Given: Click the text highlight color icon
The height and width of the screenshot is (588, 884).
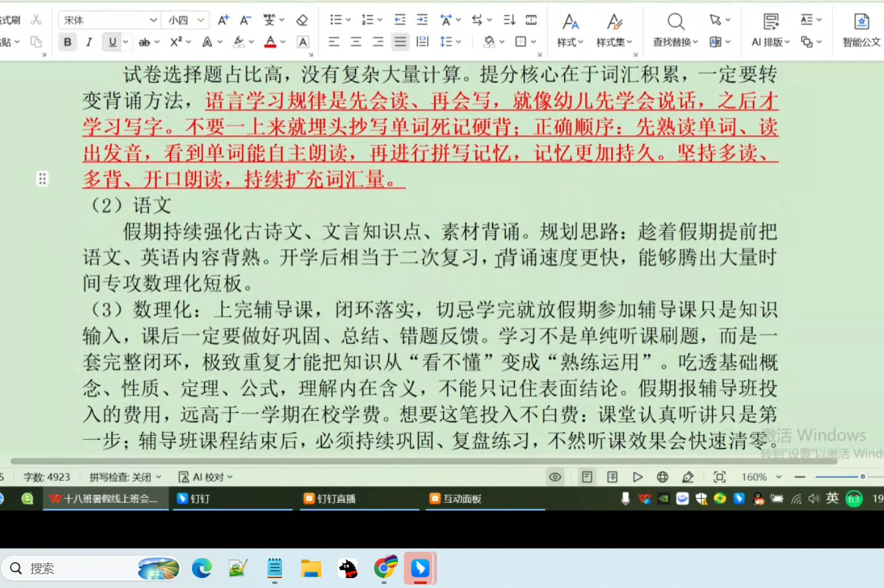Looking at the screenshot, I should click(x=239, y=42).
